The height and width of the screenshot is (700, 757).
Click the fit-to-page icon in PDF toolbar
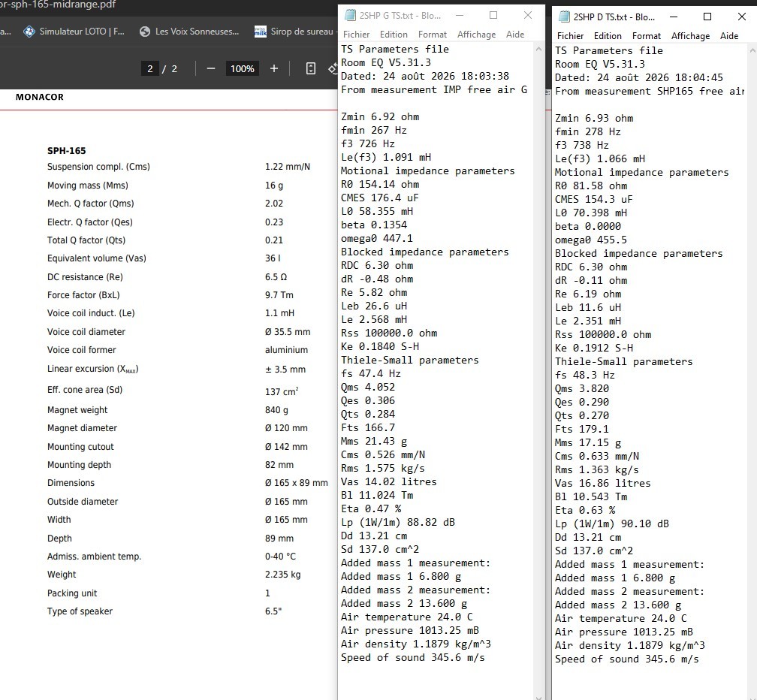[x=311, y=68]
